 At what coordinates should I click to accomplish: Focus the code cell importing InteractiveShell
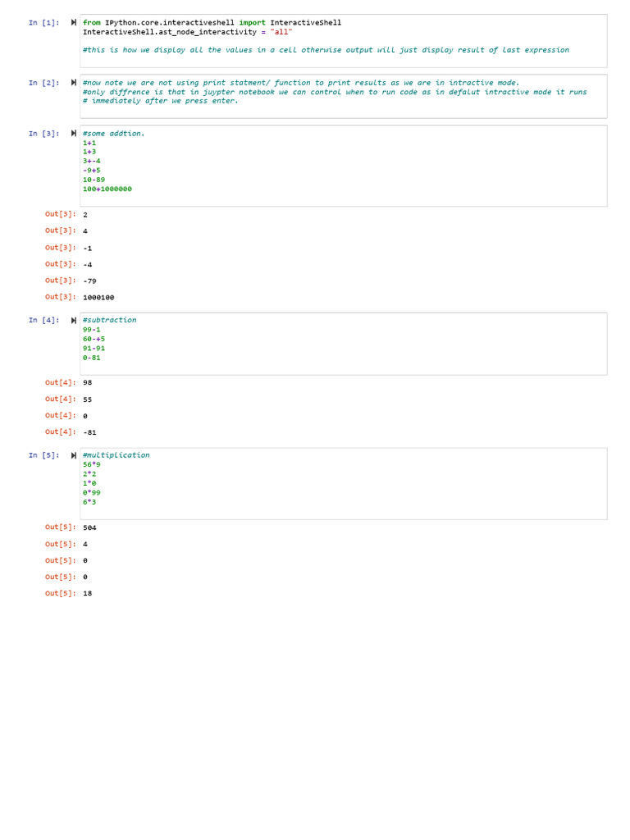pyautogui.click(x=344, y=41)
